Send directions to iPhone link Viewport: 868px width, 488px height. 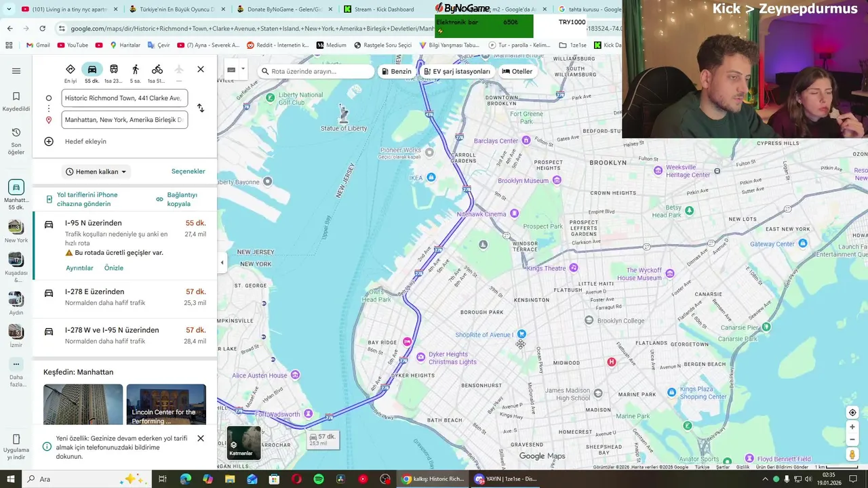(x=87, y=199)
